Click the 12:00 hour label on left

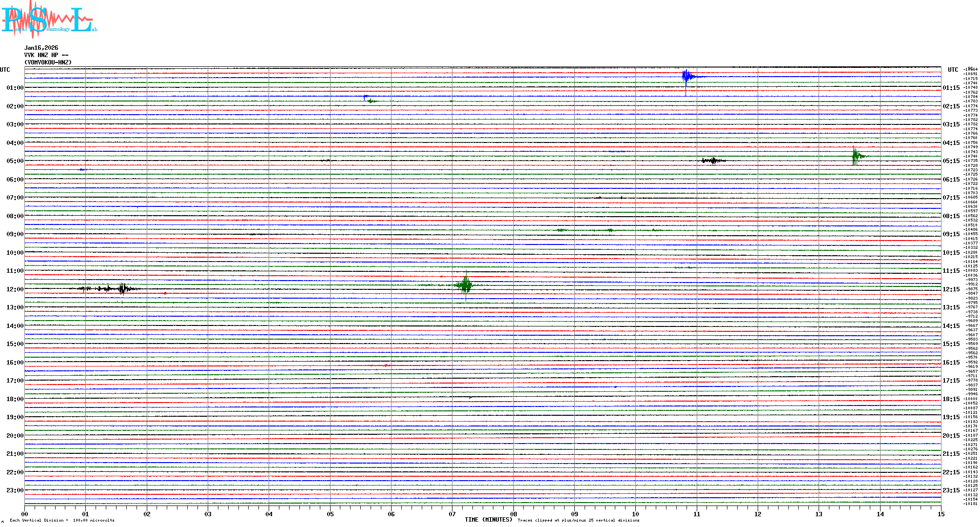click(x=15, y=289)
